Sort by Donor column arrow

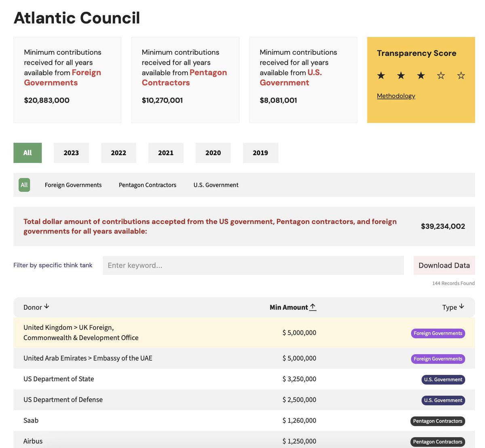(x=46, y=306)
